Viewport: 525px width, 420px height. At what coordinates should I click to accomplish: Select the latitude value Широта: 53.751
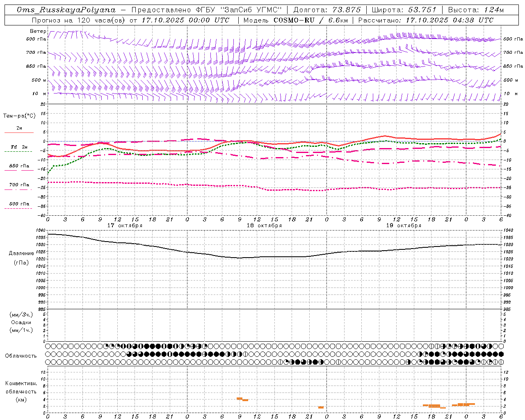click(x=404, y=10)
